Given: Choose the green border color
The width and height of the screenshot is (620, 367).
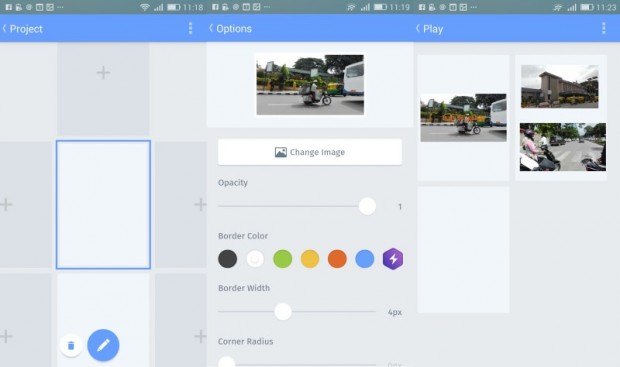Looking at the screenshot, I should click(x=283, y=259).
